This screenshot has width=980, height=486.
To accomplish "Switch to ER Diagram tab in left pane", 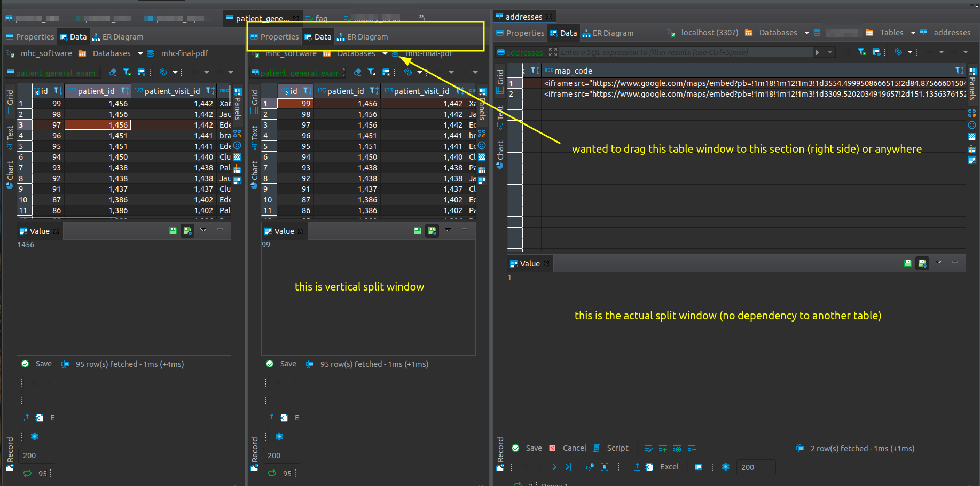I will (x=117, y=37).
